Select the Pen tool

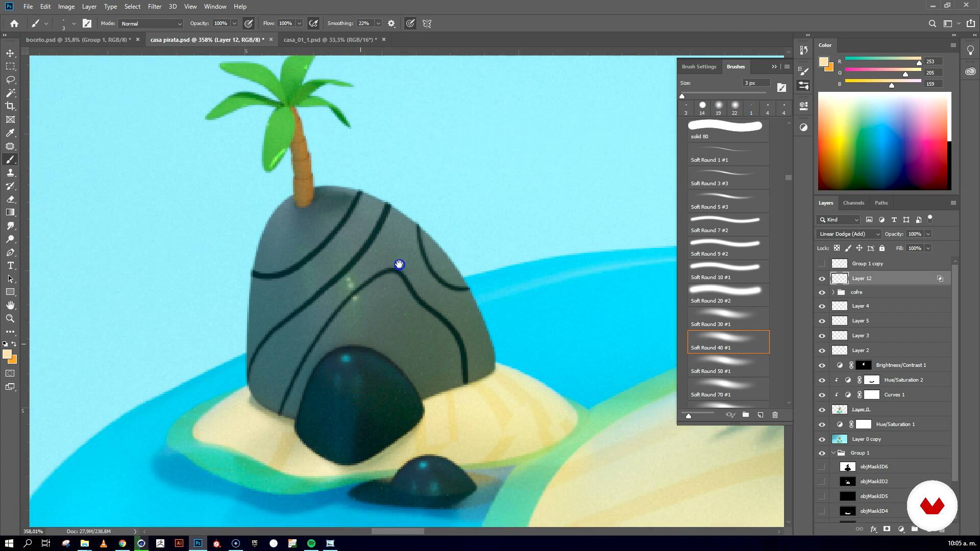coord(10,253)
